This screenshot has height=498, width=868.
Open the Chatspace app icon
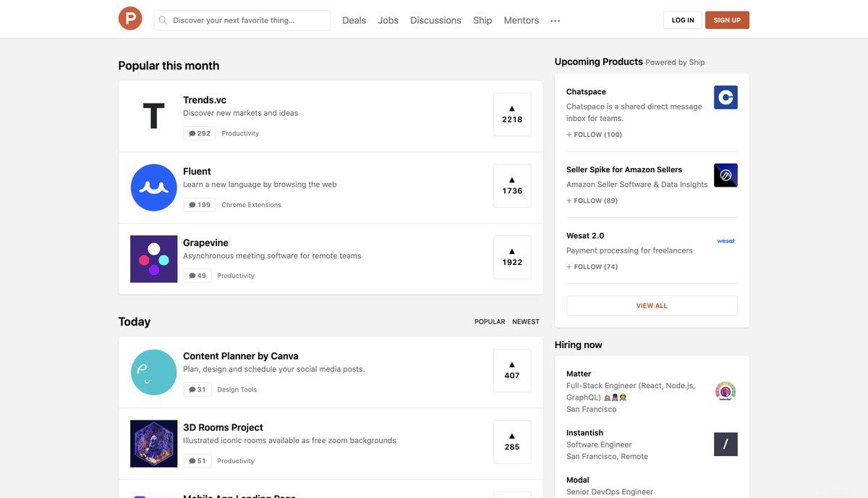click(x=725, y=97)
